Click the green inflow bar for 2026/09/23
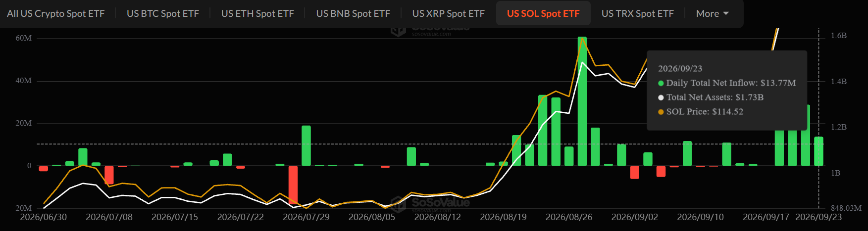This screenshot has height=231, width=868. [819, 151]
